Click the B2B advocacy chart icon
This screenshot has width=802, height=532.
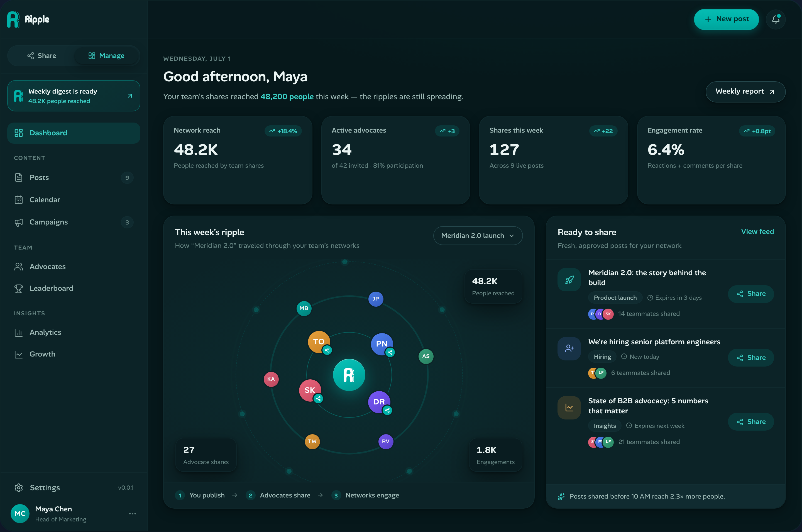point(569,408)
